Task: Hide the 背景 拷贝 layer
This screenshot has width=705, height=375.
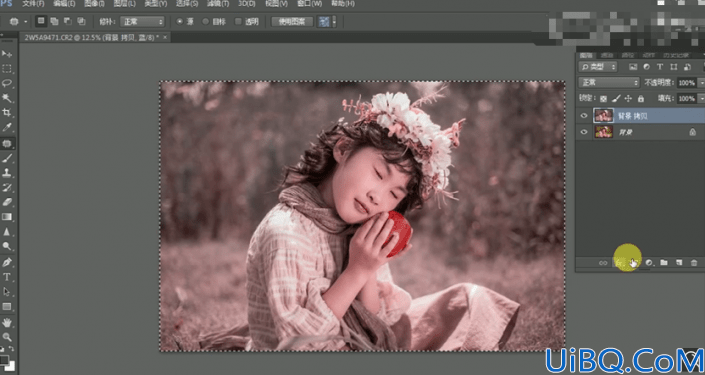Action: point(584,116)
